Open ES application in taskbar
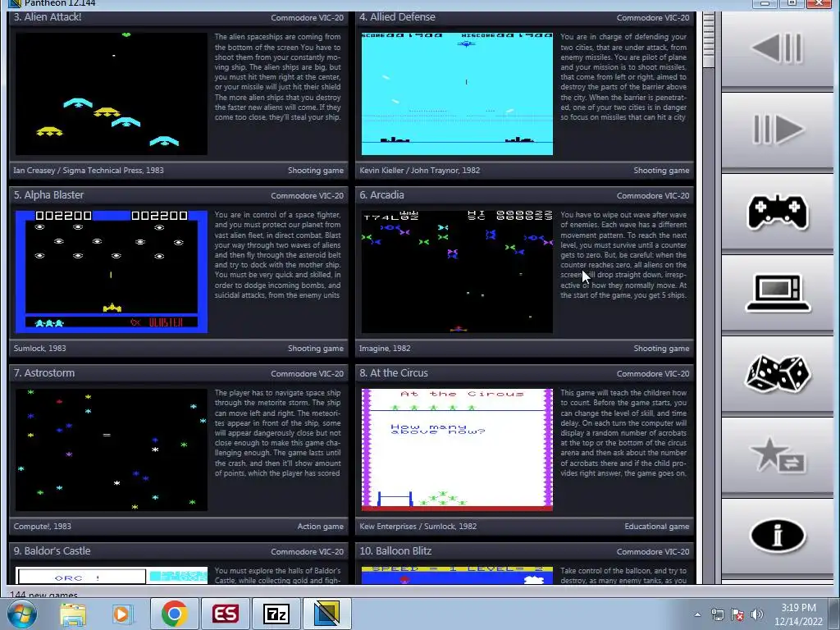840x630 pixels. [x=225, y=614]
